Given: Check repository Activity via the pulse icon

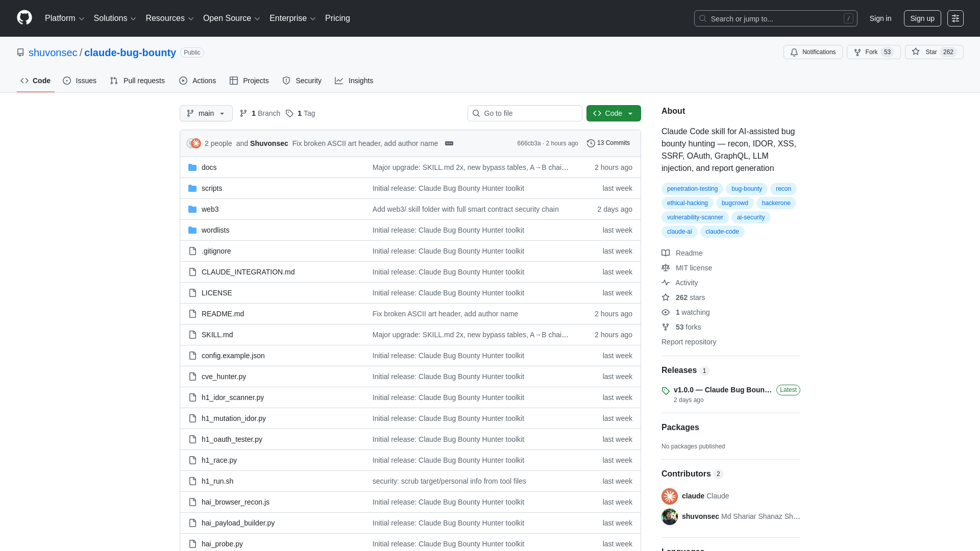Looking at the screenshot, I should (x=666, y=283).
